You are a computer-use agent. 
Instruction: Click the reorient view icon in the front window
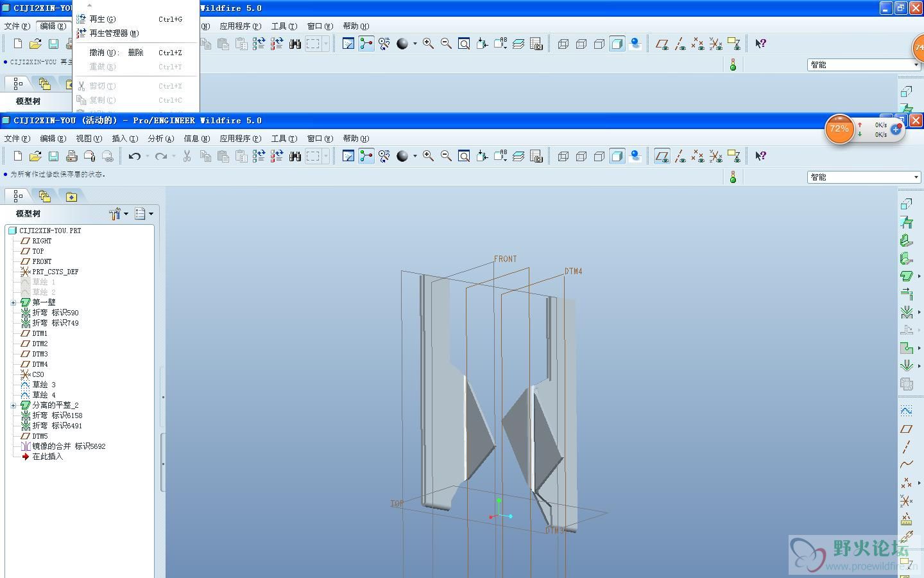482,156
